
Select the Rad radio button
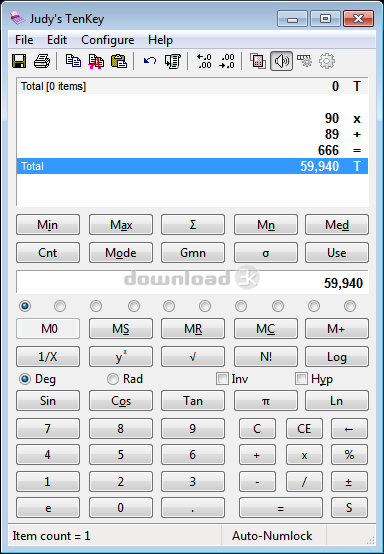(113, 379)
